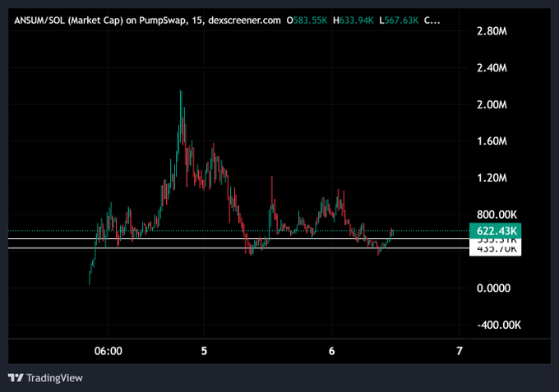Select the high value H633.94K
Viewport: 559px width, 392px height.
(353, 21)
